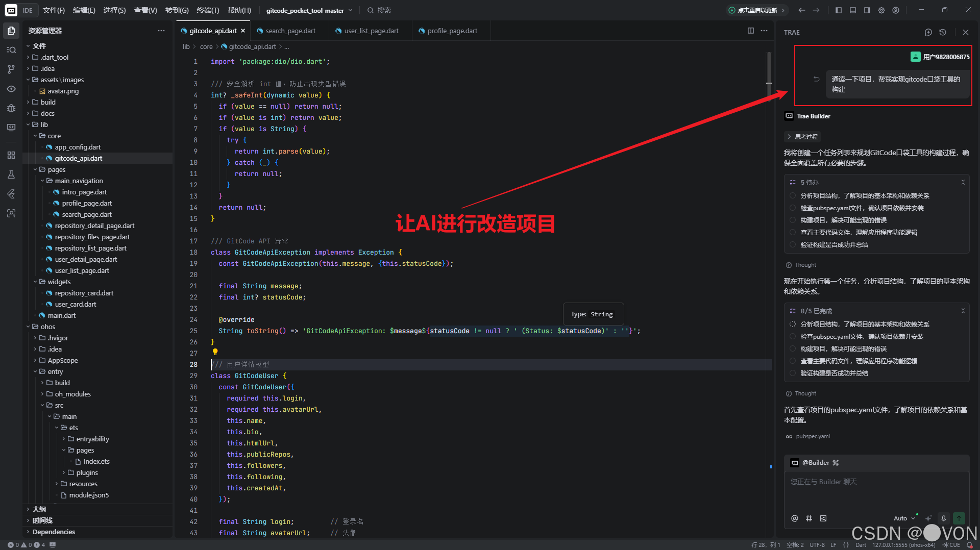Open the project name dropdown in title bar
Screen dimensions: 980x550
click(x=309, y=10)
